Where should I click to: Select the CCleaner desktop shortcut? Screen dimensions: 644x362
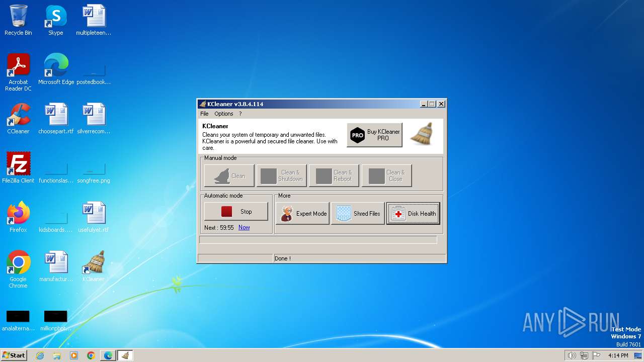18,119
